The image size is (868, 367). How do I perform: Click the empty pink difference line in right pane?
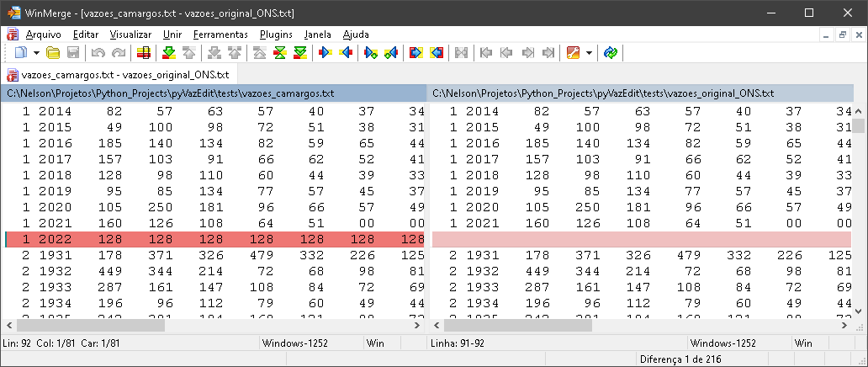click(x=642, y=239)
